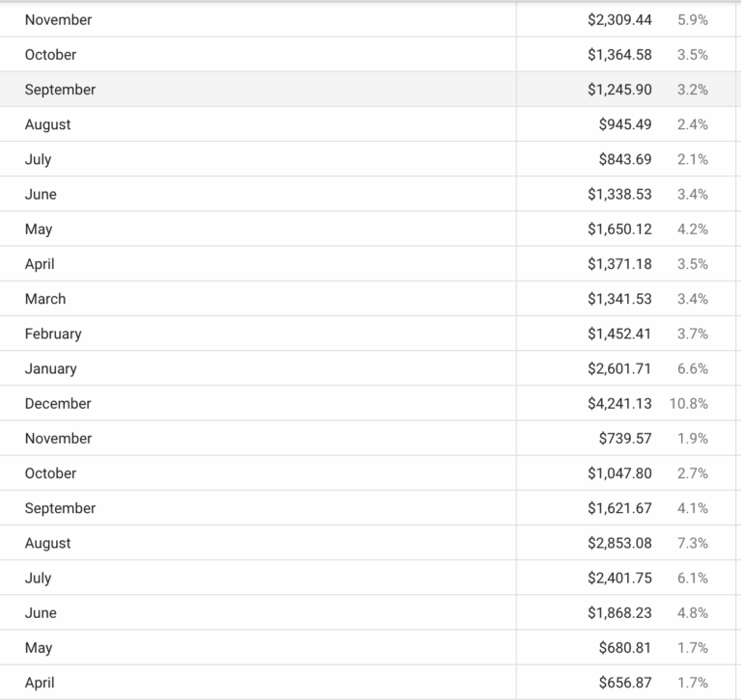Select the $1,868.23 June amount

[619, 612]
